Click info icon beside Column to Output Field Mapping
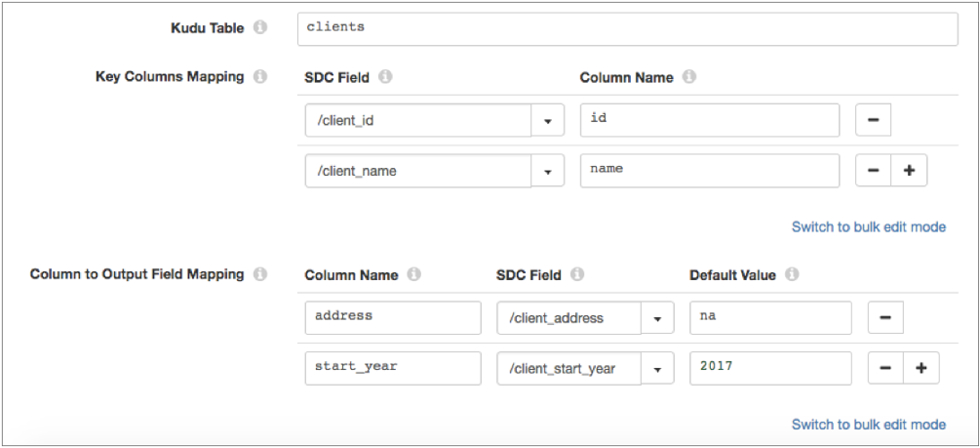Image resolution: width=980 pixels, height=448 pixels. (260, 275)
